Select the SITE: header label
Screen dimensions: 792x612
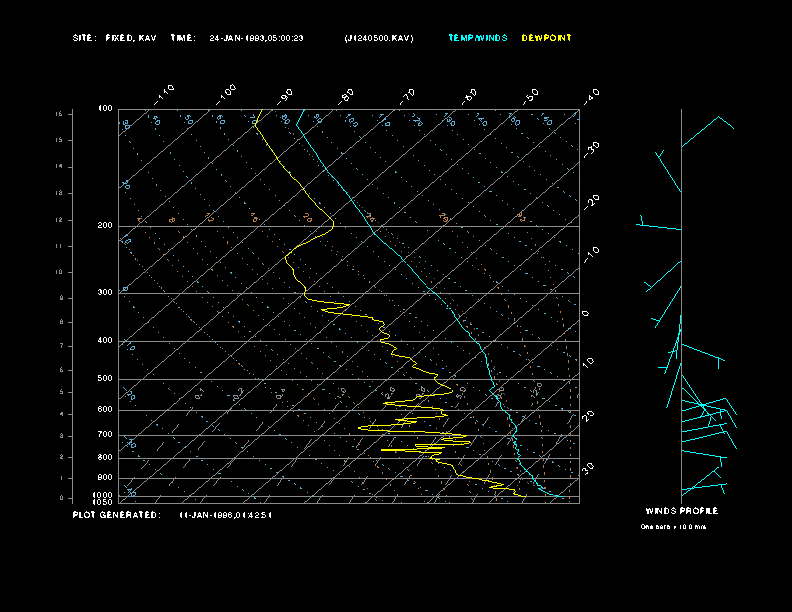click(x=84, y=38)
